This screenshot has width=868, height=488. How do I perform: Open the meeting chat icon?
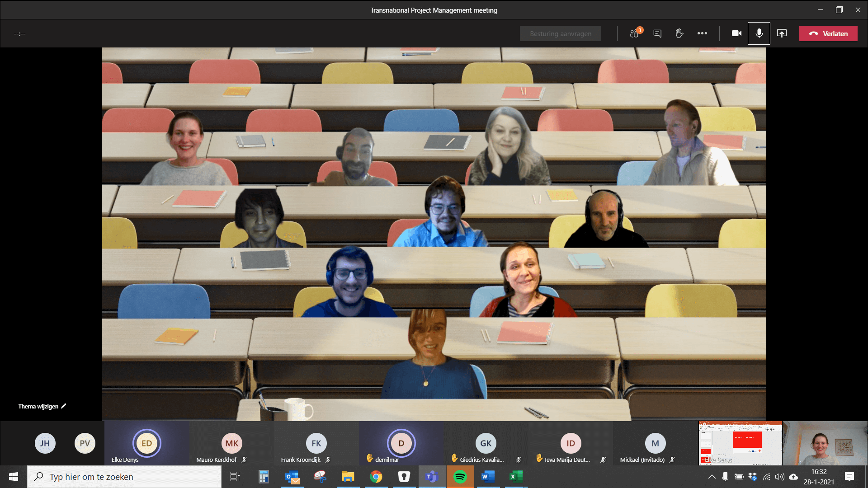pyautogui.click(x=657, y=33)
